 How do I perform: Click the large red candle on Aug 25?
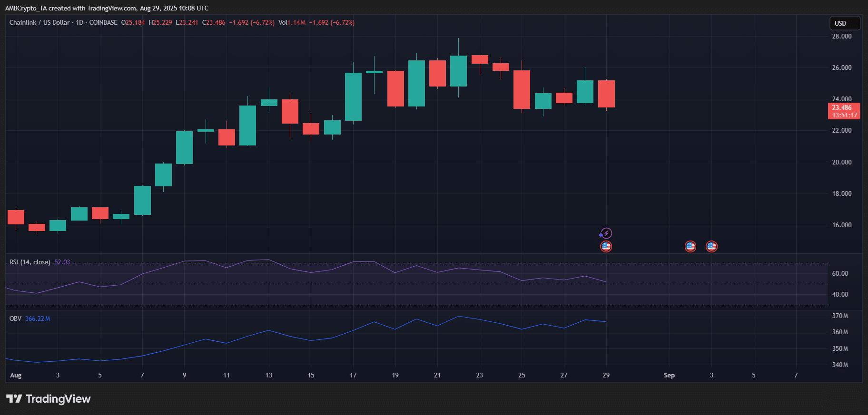pos(522,89)
